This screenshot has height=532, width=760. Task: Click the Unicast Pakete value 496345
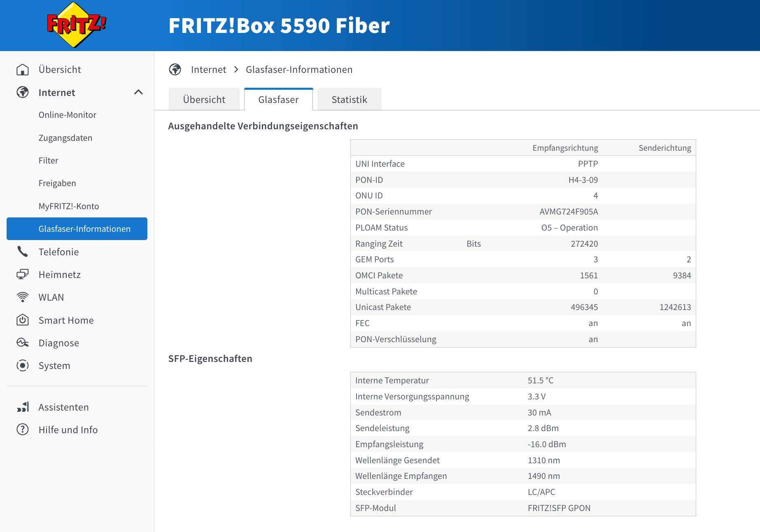pos(584,307)
